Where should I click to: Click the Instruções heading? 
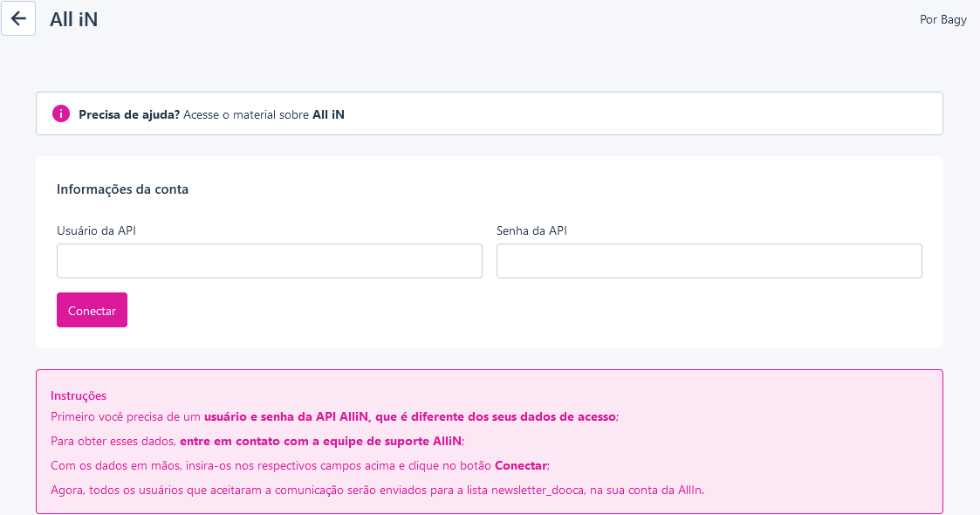[x=79, y=395]
